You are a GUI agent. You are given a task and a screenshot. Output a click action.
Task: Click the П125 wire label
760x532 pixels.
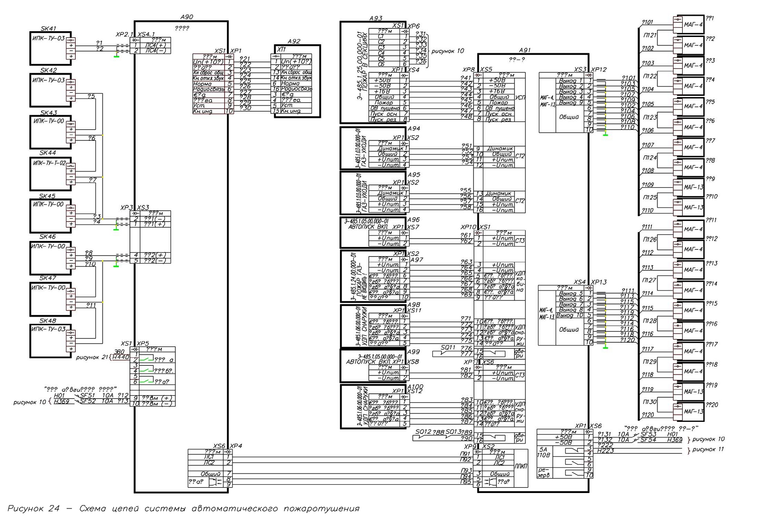point(650,197)
